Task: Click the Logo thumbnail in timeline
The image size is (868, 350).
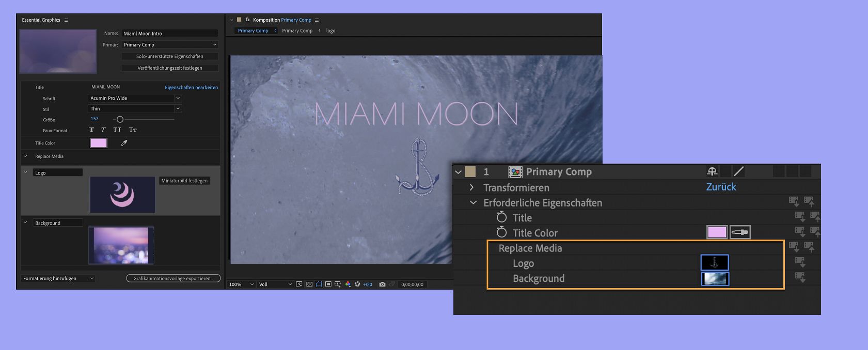Action: point(715,263)
